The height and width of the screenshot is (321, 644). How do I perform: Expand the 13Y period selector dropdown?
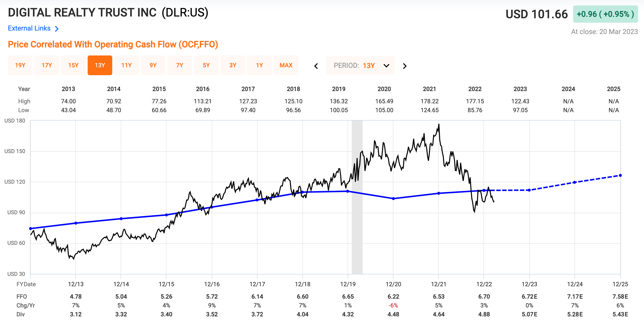(x=386, y=66)
